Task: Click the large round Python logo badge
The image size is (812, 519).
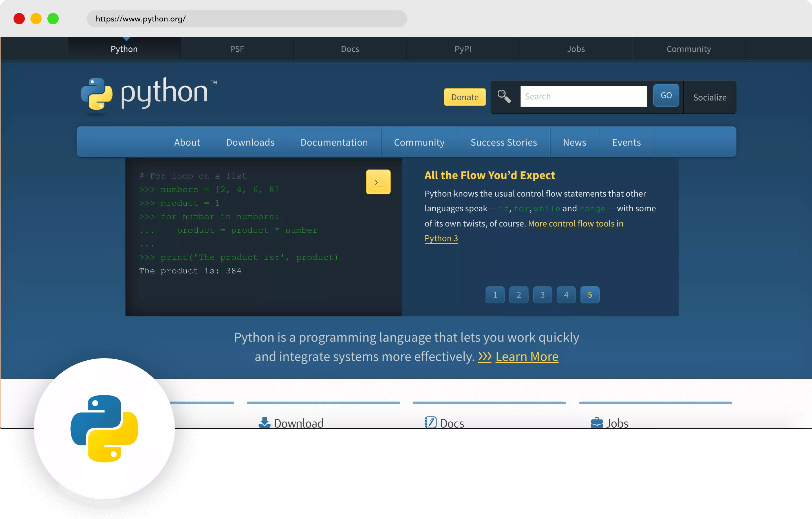Action: click(104, 428)
